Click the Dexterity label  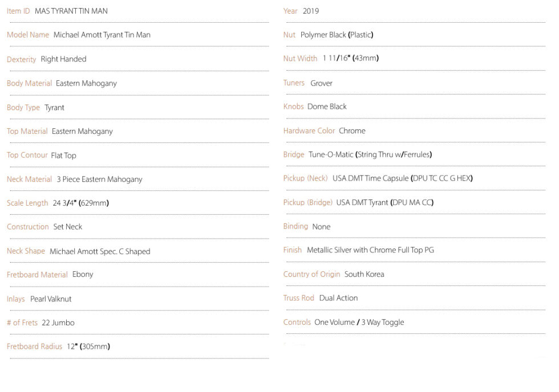22,59
